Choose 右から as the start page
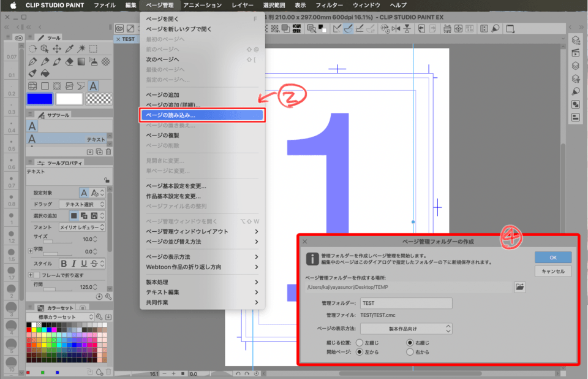The height and width of the screenshot is (379, 588). 409,352
